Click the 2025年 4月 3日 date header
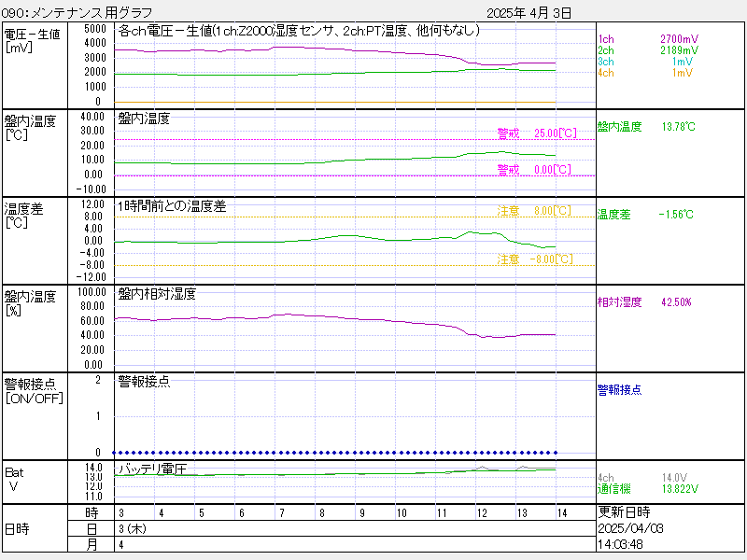The height and width of the screenshot is (560, 747). click(x=529, y=13)
